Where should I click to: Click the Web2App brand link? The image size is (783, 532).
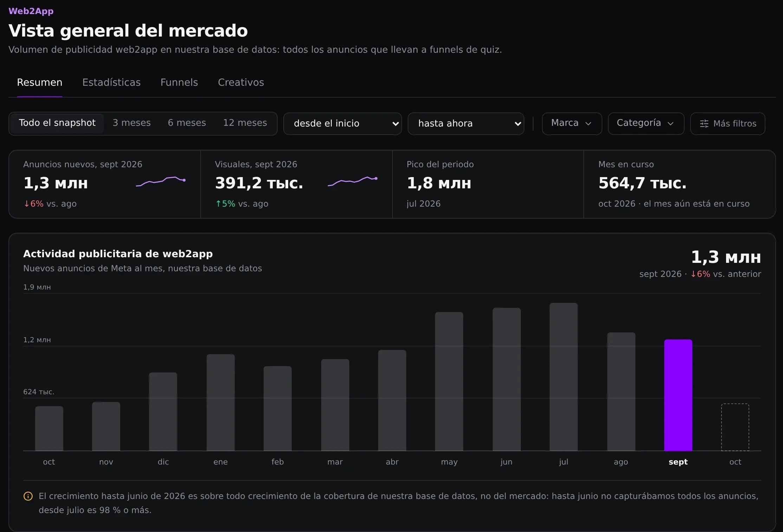(31, 11)
